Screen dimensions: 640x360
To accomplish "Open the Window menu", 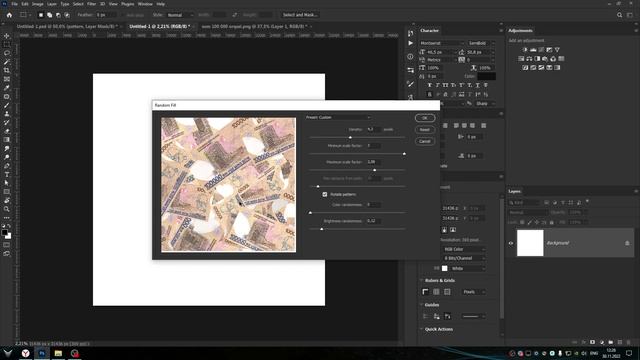I will 145,4.
